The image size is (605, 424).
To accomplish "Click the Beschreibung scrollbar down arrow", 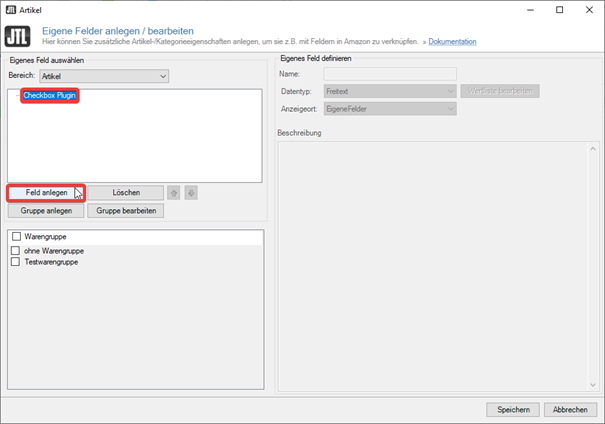I will coord(593,385).
